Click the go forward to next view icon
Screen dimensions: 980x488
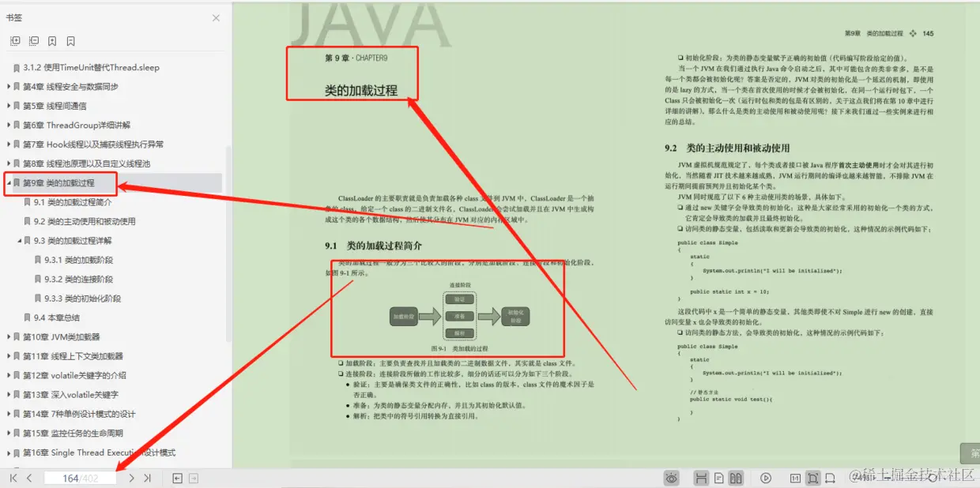click(194, 478)
